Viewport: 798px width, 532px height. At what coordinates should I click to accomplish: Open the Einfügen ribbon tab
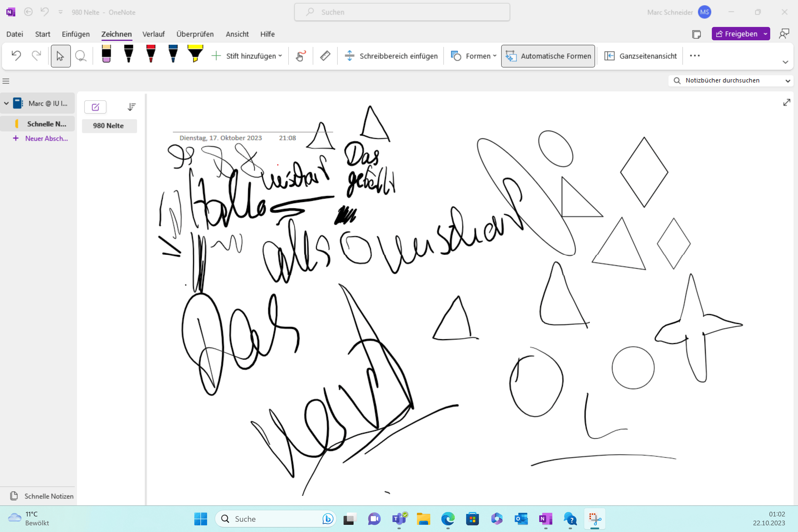[76, 34]
